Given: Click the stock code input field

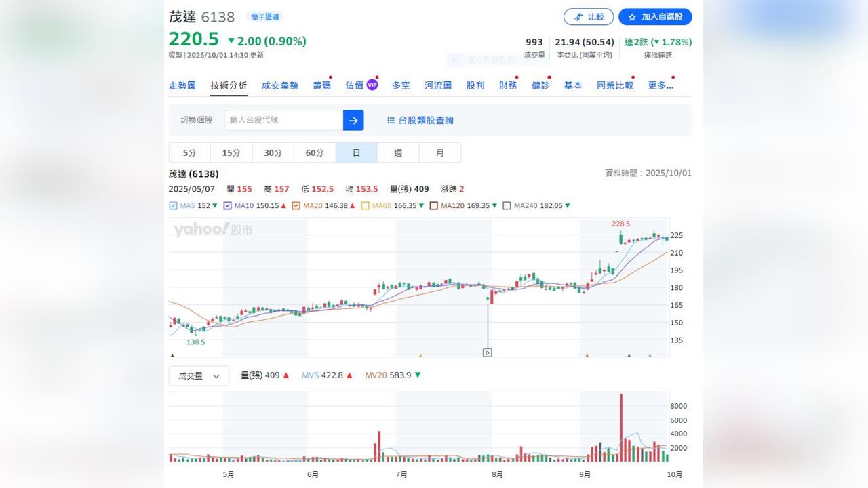Looking at the screenshot, I should pos(283,120).
